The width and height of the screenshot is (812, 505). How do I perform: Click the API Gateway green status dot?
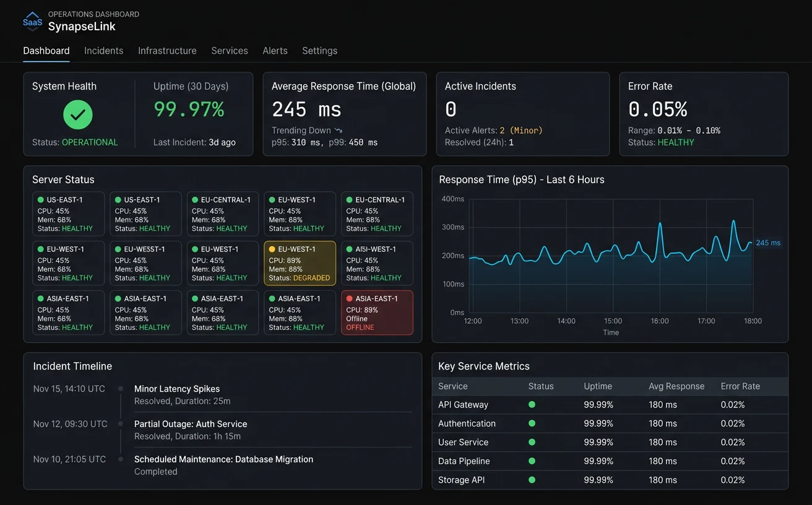(x=532, y=405)
